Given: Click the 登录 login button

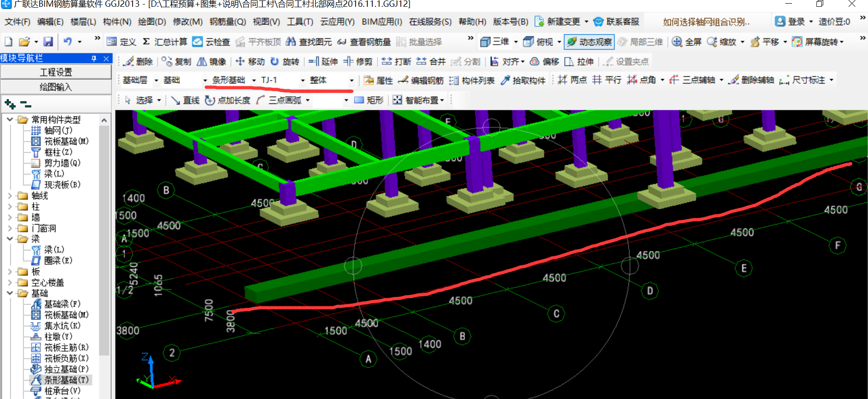Looking at the screenshot, I should 790,22.
